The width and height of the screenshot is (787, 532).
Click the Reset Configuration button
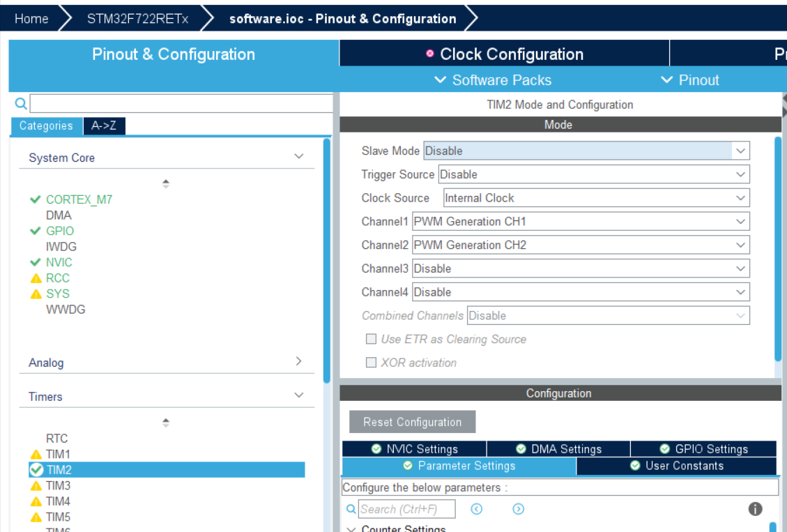[x=412, y=422]
